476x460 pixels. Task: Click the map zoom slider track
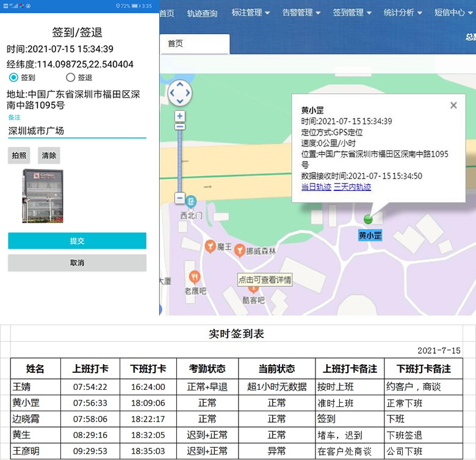[x=179, y=161]
